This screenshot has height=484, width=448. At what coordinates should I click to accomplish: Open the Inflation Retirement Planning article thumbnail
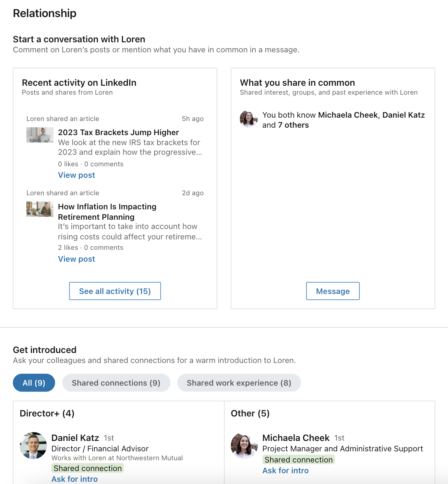pos(40,209)
